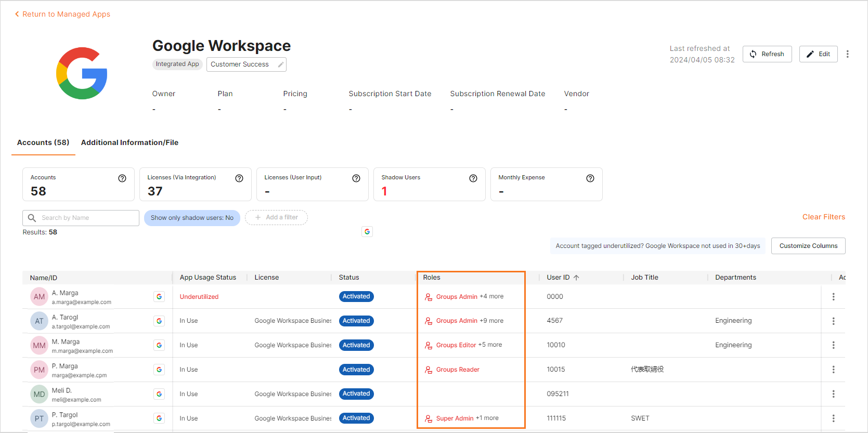Click the PT avatar for P. Targol
868x433 pixels.
(40, 418)
